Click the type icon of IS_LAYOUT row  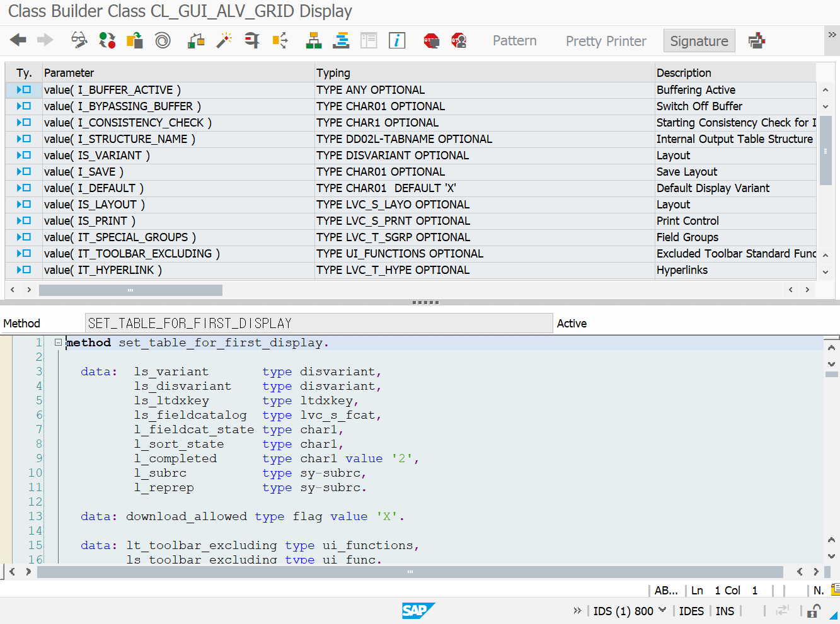pos(24,205)
